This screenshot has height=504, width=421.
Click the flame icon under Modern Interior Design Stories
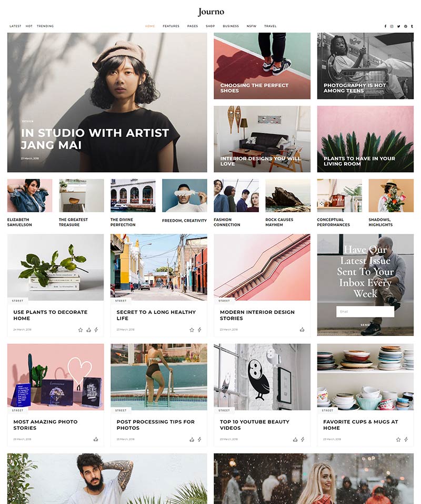(302, 330)
